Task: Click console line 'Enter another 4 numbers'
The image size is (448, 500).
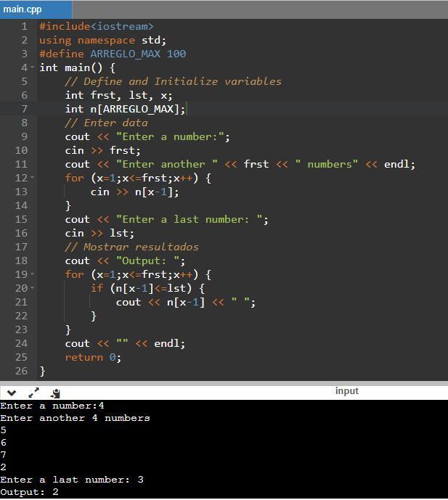Action: (x=75, y=418)
